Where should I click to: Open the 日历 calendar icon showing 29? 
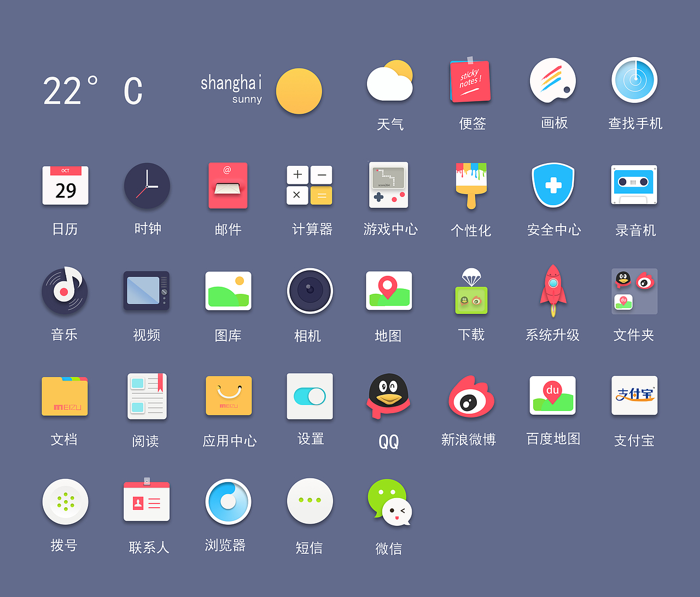click(x=65, y=186)
